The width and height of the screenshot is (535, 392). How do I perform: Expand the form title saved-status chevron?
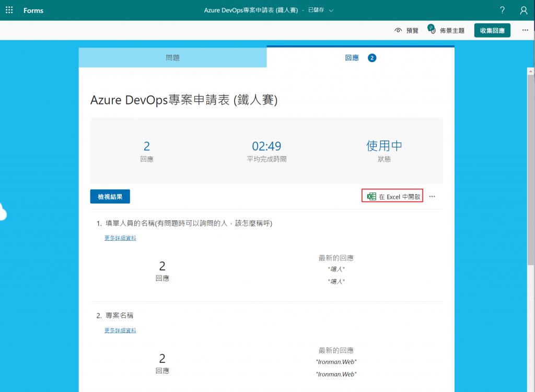pyautogui.click(x=331, y=10)
